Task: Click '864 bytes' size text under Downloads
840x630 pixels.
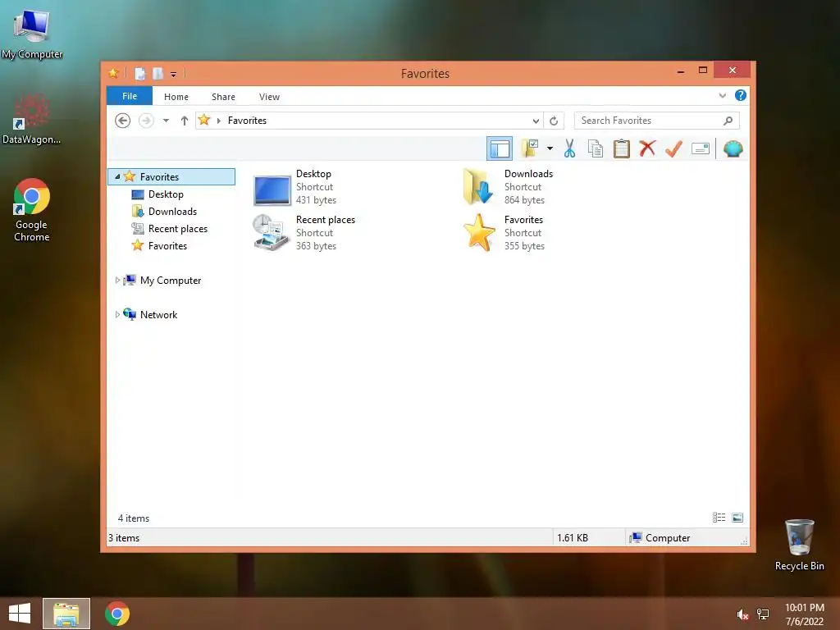Action: click(x=524, y=200)
